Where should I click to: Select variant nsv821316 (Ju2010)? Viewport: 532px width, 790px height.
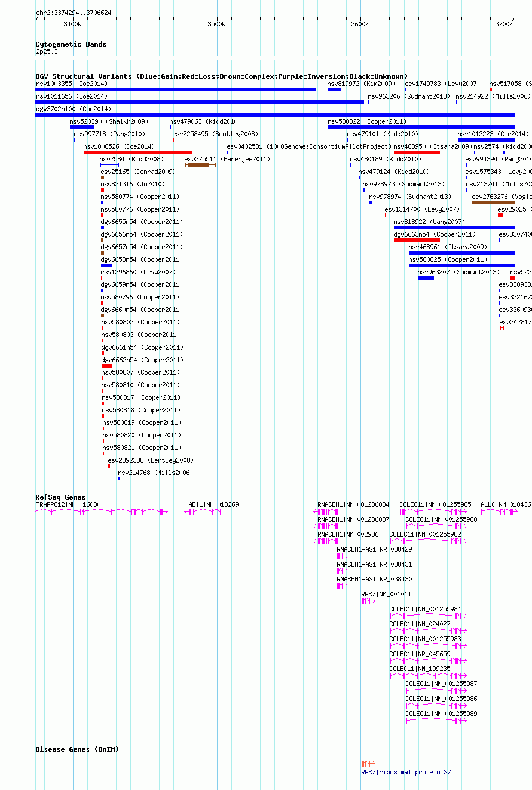[133, 185]
